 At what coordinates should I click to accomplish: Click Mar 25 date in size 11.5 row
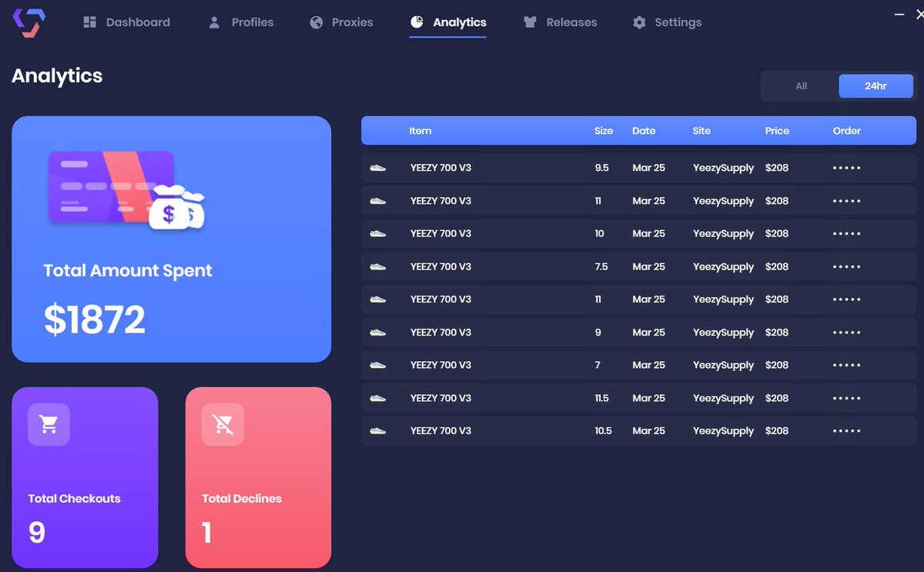(x=648, y=398)
